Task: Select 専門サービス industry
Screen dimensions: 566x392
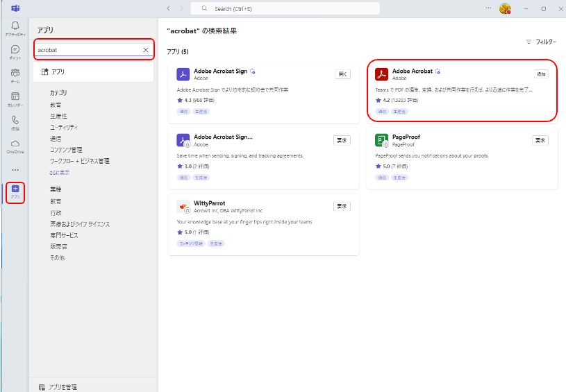Action: (64, 235)
